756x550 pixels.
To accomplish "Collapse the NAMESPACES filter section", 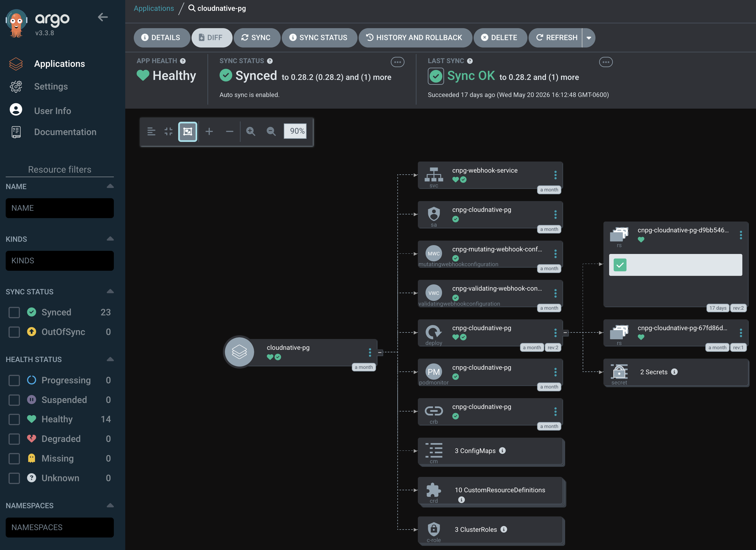I will tap(110, 506).
